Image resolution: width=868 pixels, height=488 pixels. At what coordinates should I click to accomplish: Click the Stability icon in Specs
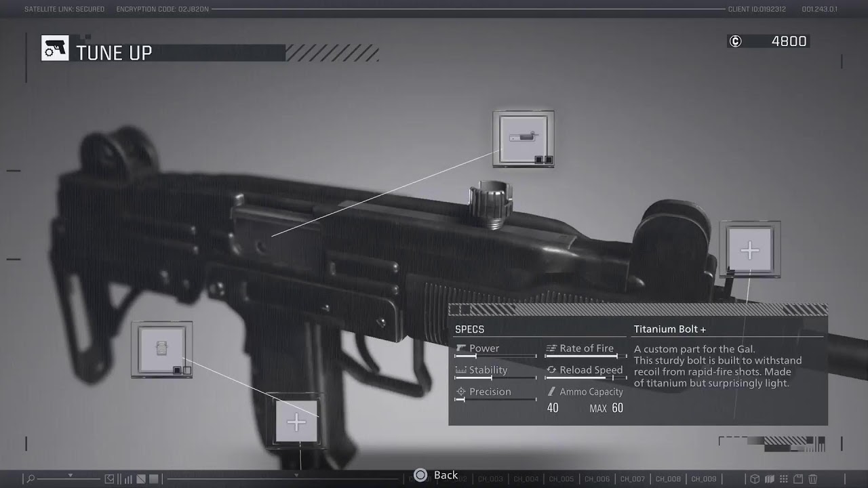pos(461,370)
